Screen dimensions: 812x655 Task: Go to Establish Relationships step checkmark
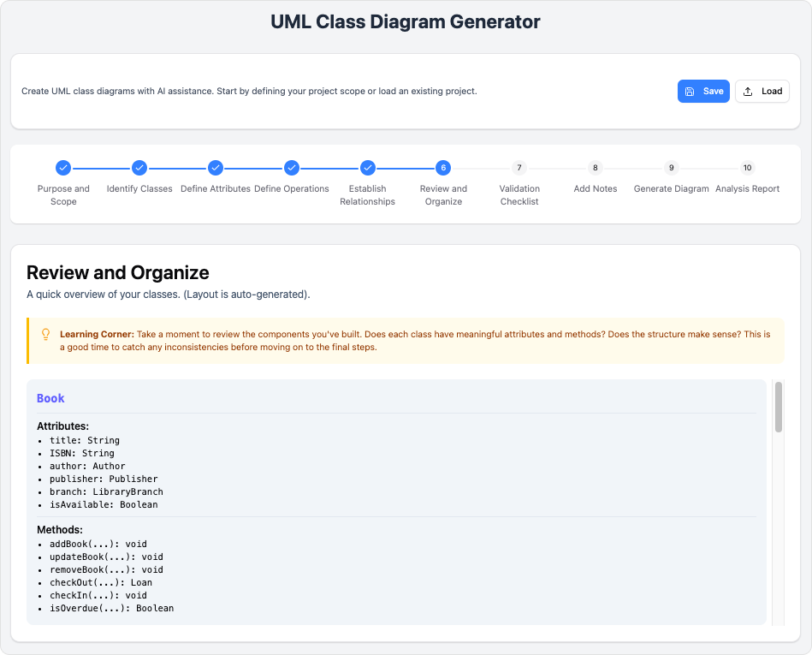368,168
